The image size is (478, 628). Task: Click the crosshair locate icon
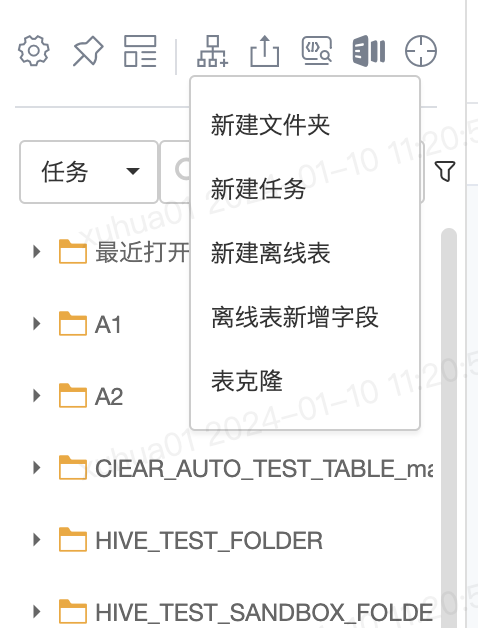(x=421, y=51)
